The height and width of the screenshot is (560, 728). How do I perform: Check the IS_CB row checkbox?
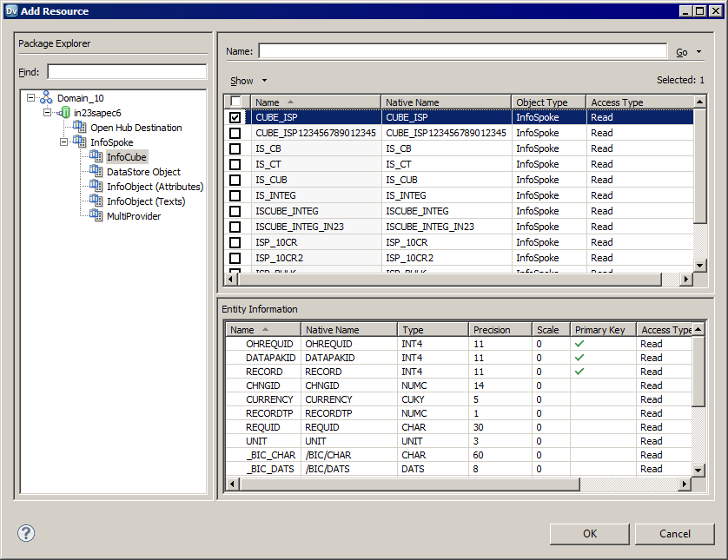click(x=235, y=148)
